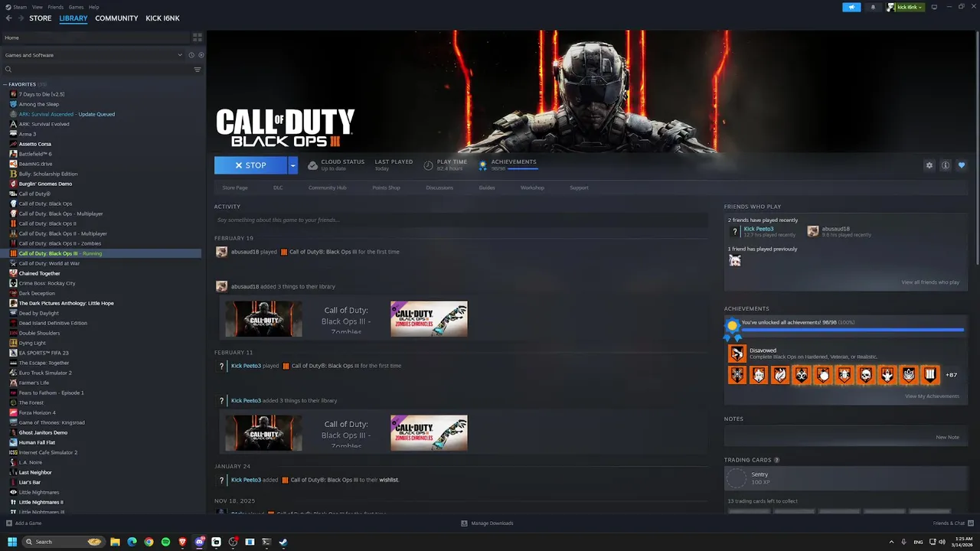Click Steam icon in the taskbar
This screenshot has width=980, height=551.
283,542
